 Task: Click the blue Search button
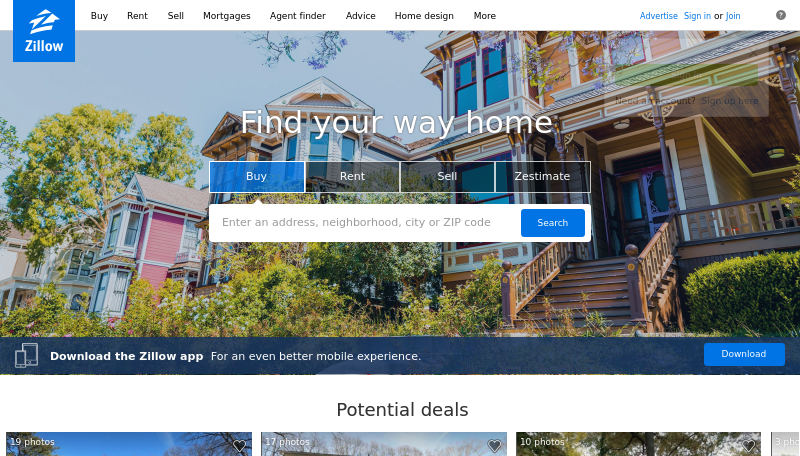553,223
